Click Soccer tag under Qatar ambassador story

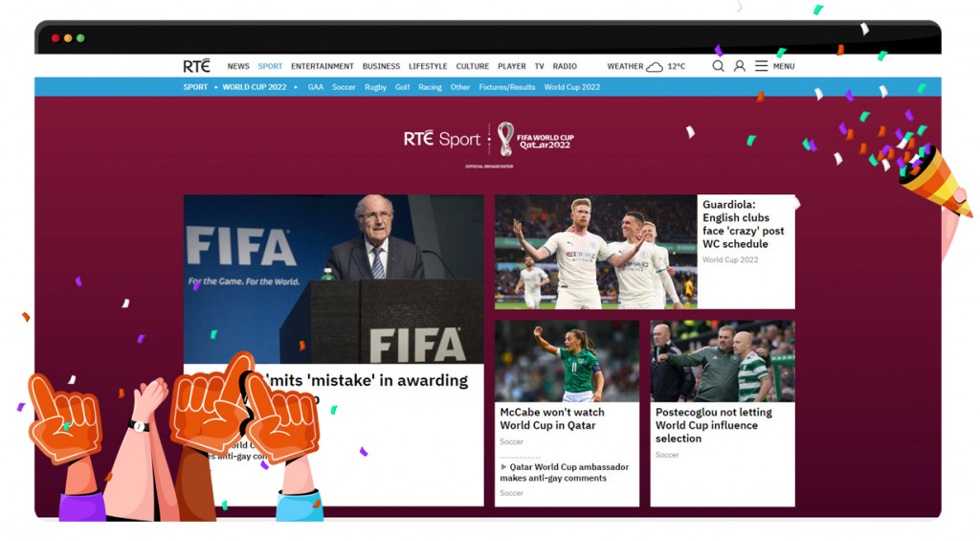click(511, 493)
